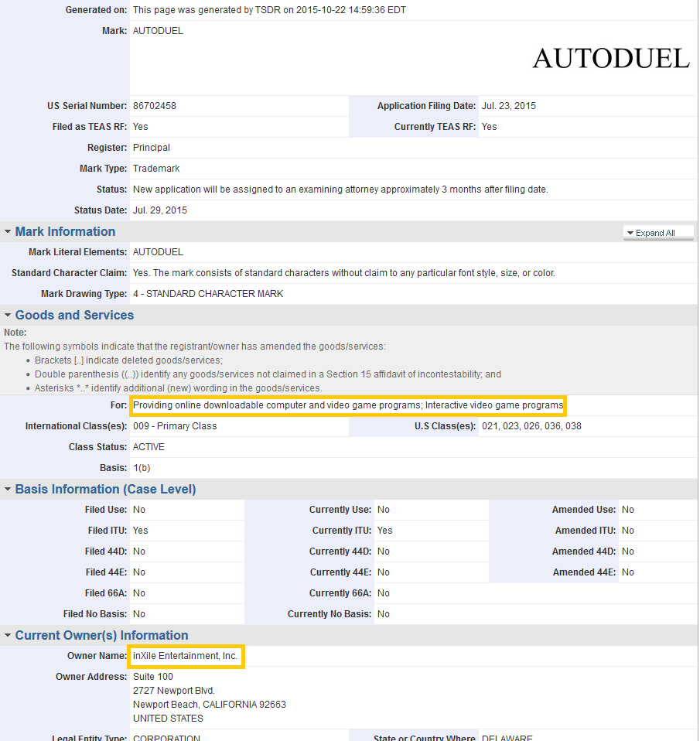Viewport: 700px width, 741px height.
Task: Collapse Current Owner(s) Information section
Action: pyautogui.click(x=8, y=635)
